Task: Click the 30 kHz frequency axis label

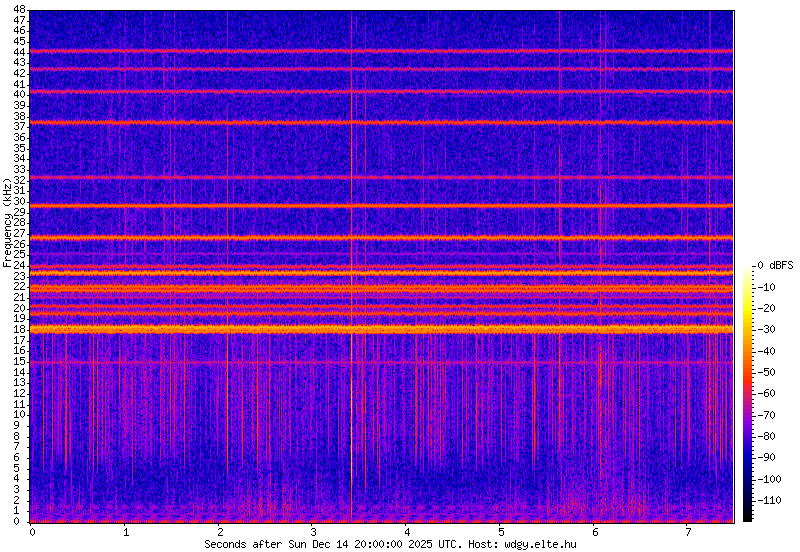Action: [x=19, y=201]
